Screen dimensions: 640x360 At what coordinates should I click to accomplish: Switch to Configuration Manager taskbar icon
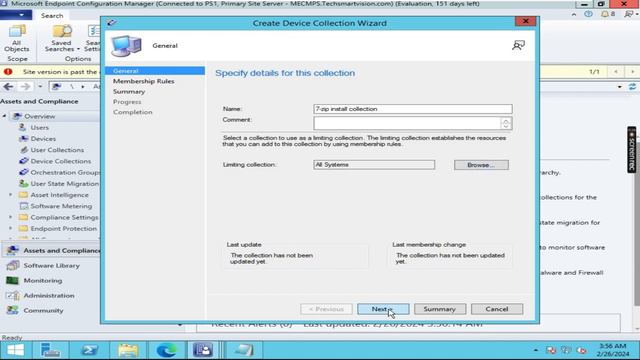[203, 350]
